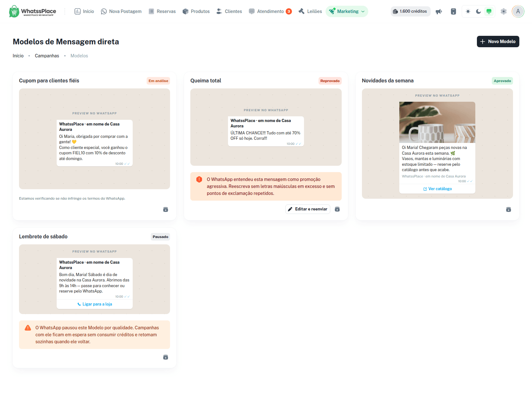Select the system theme monitor icon
532x406 pixels.
tap(489, 11)
